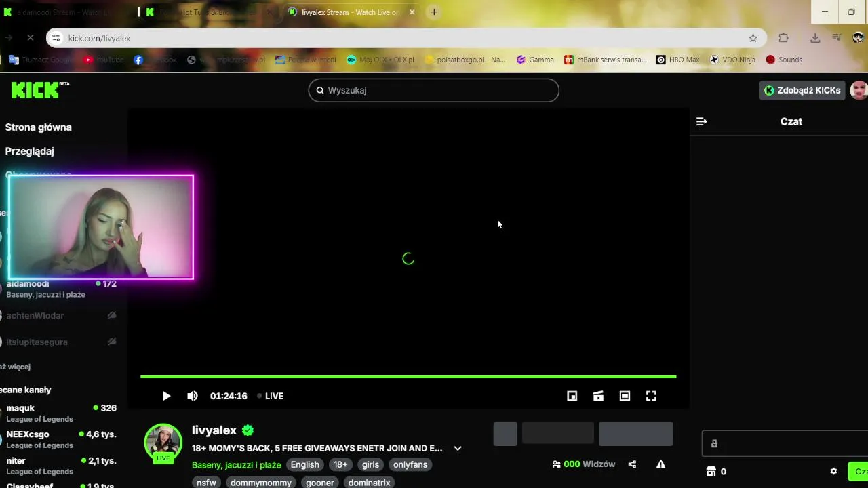Open offline channel achtenWlodar
868x488 pixels.
[60, 315]
